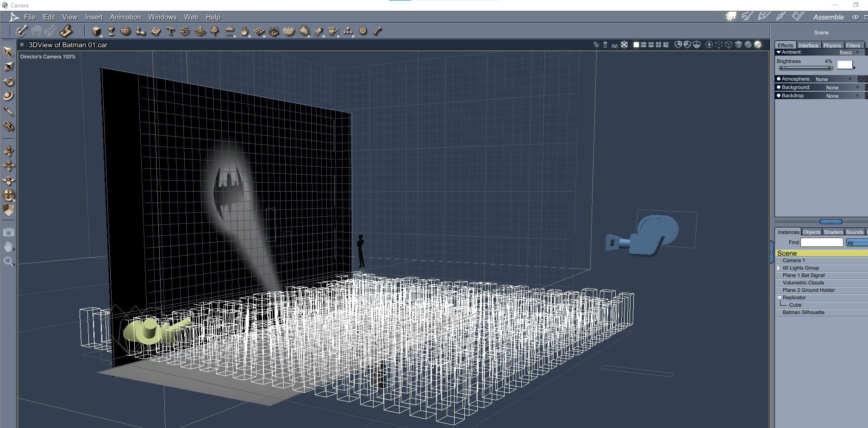
Task: Insert a cube primitive from toolbar
Action: click(x=96, y=31)
